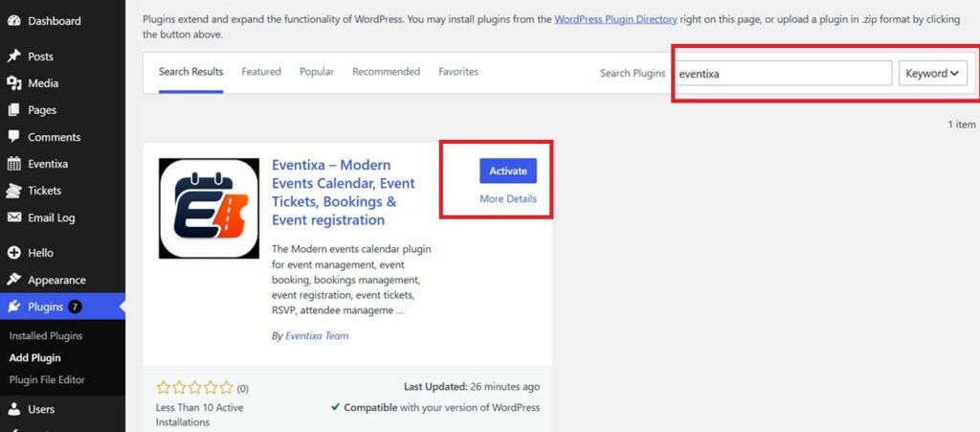The image size is (980, 432).
Task: Activate the Eventixa plugin
Action: pos(508,171)
